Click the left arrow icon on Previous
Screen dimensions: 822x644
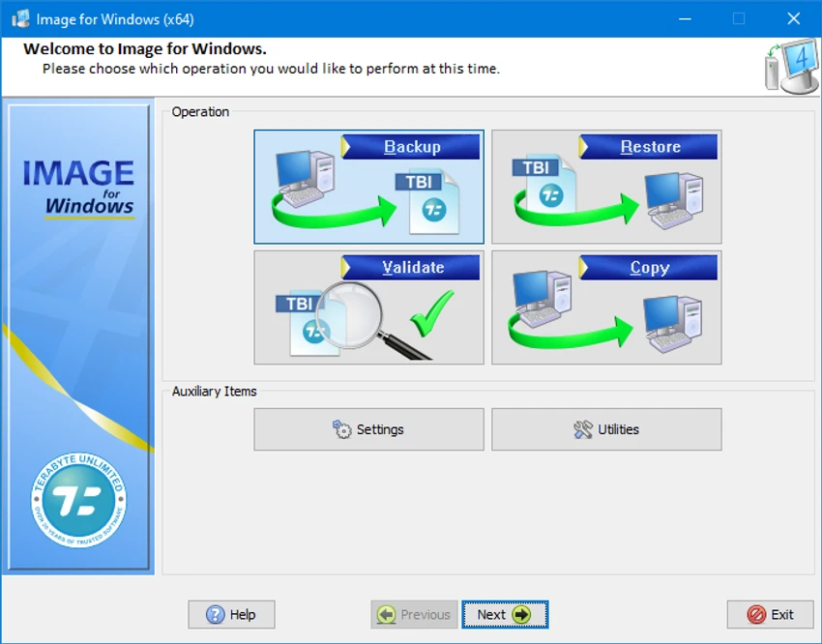tap(387, 614)
